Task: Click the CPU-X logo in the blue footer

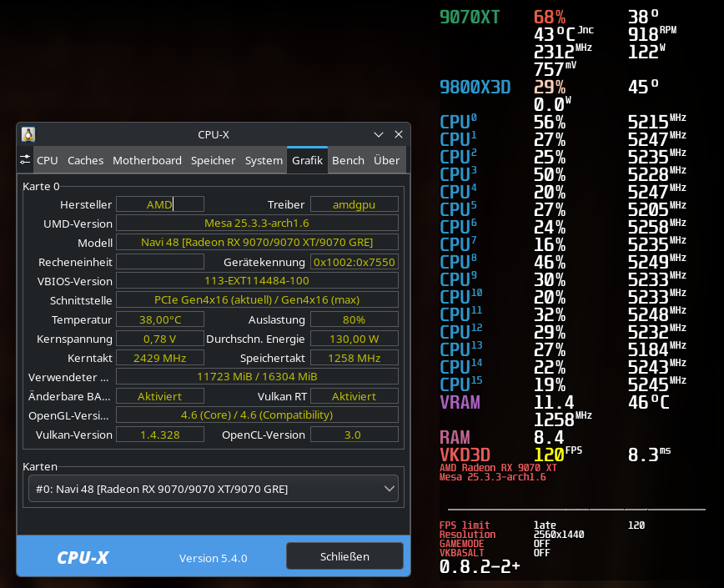Action: 83,557
